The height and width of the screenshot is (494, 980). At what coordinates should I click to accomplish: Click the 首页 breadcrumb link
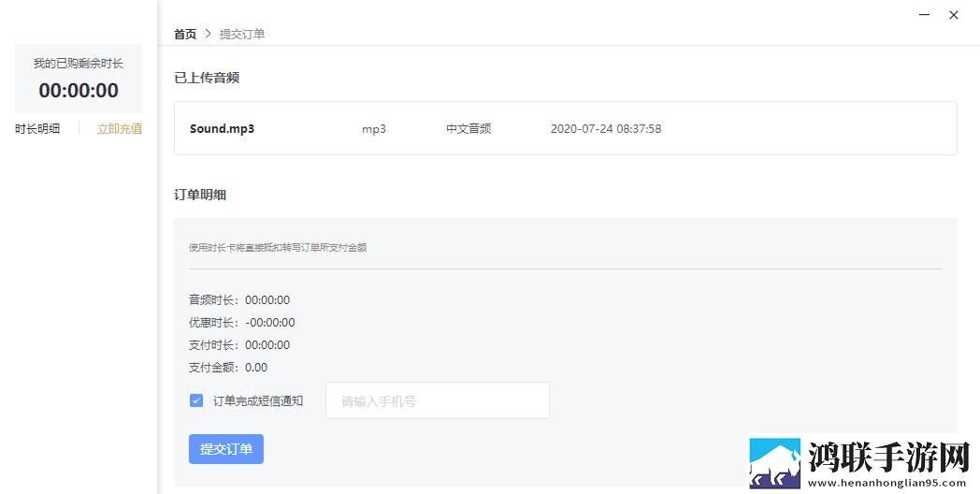coord(185,35)
